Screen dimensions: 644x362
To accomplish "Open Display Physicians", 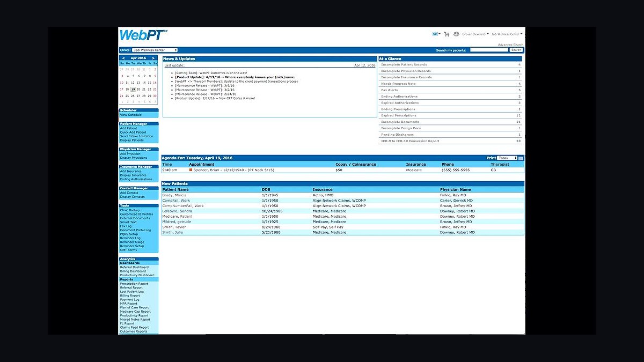I will tap(133, 158).
